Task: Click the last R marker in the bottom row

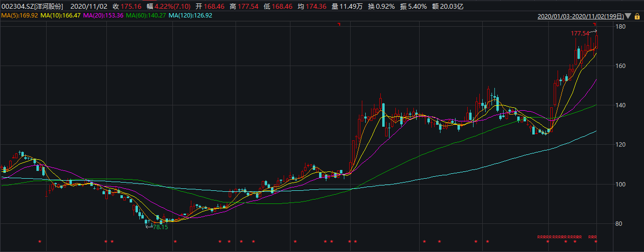Action: pos(595,237)
